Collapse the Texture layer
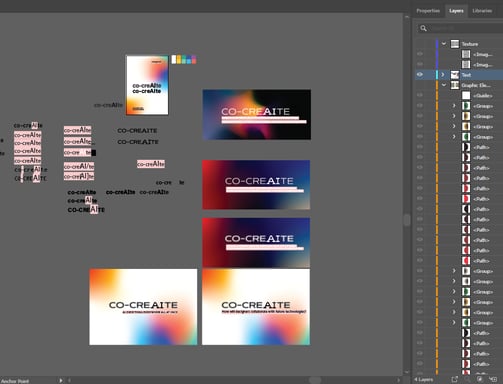The height and width of the screenshot is (384, 503). click(x=444, y=44)
